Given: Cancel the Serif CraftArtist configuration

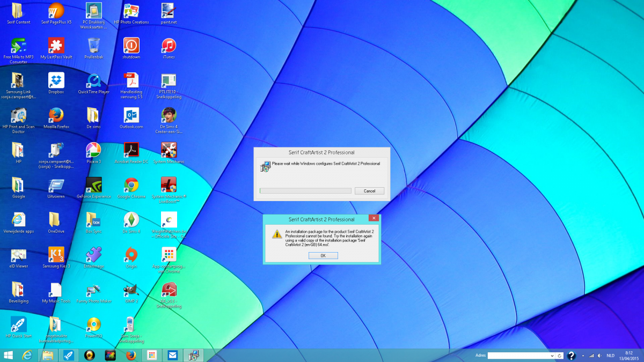Looking at the screenshot, I should (369, 191).
